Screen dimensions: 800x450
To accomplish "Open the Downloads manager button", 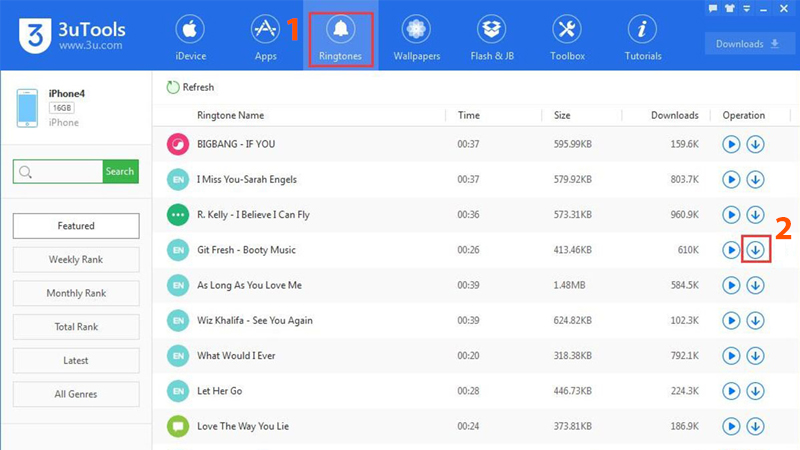I will click(x=748, y=44).
